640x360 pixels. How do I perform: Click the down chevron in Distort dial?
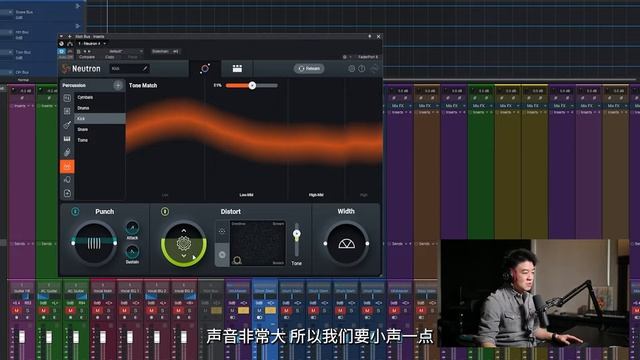tap(184, 256)
